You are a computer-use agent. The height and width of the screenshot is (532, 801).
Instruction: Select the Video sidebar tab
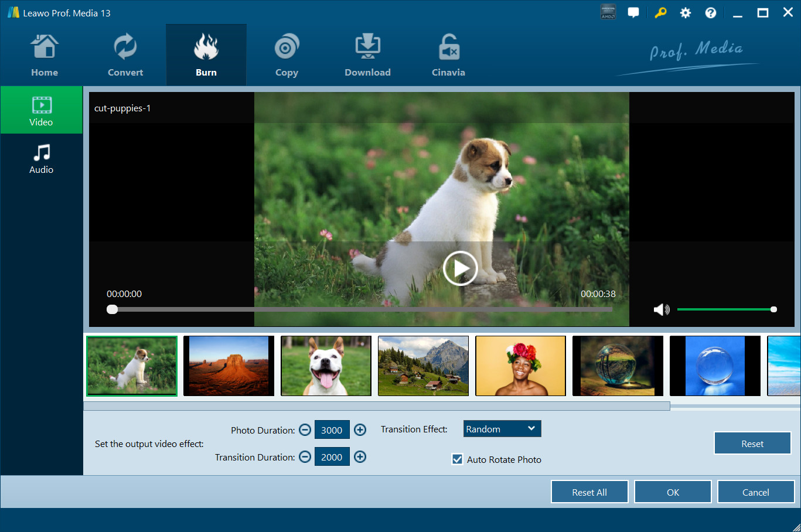(x=41, y=110)
